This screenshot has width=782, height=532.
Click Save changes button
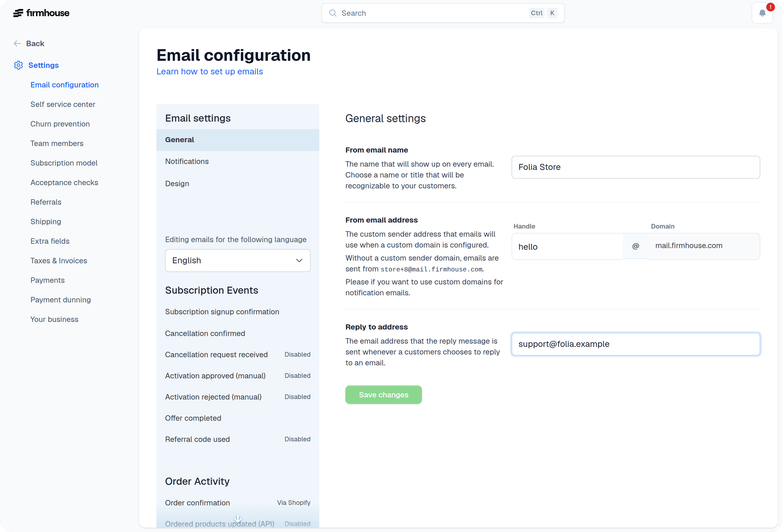pyautogui.click(x=383, y=395)
